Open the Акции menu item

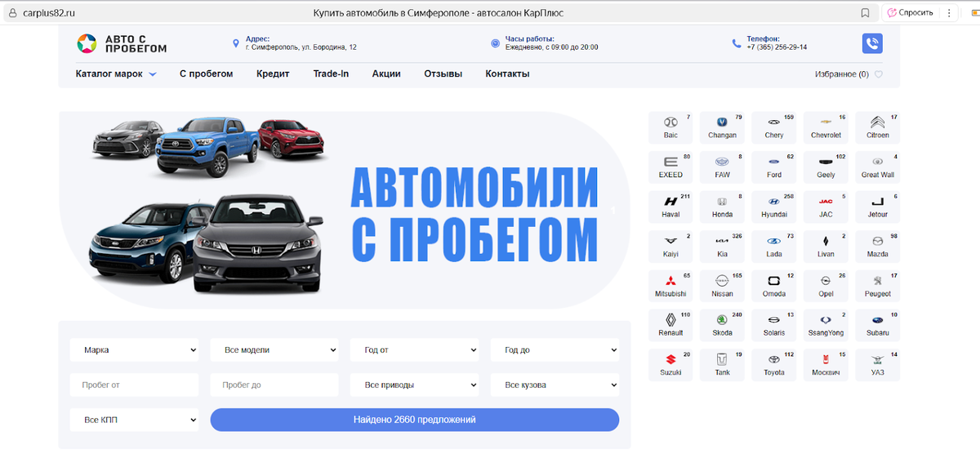point(386,73)
